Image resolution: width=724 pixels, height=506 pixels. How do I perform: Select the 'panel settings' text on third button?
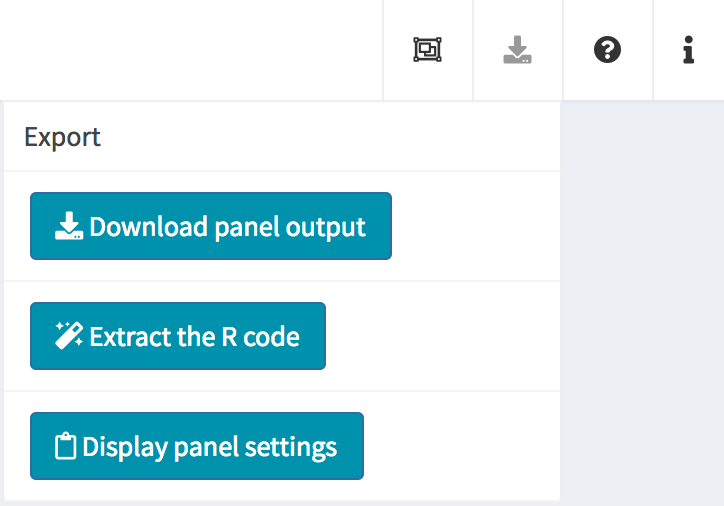[x=255, y=447]
